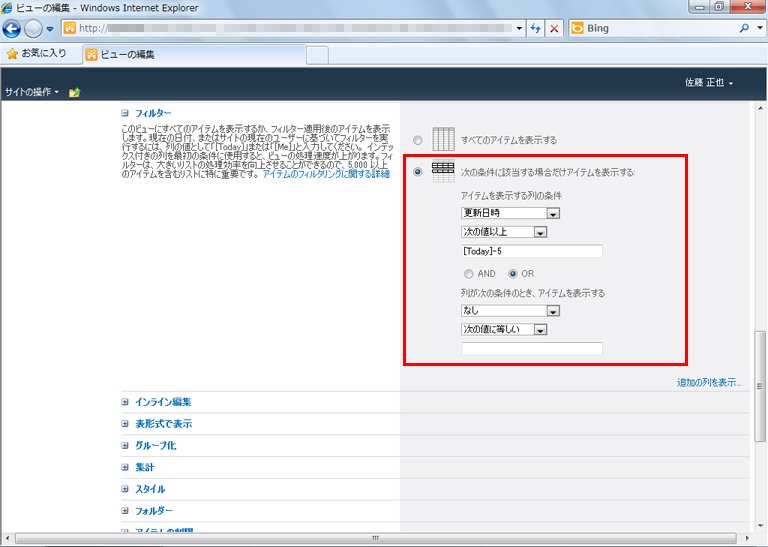Click the address bar URL field
The height and width of the screenshot is (547, 768).
(296, 28)
